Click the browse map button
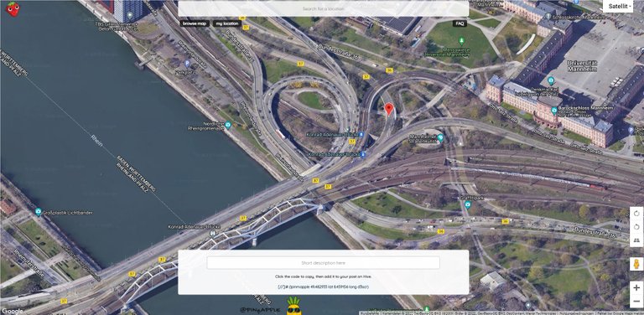This screenshot has height=315, width=644. pos(195,23)
